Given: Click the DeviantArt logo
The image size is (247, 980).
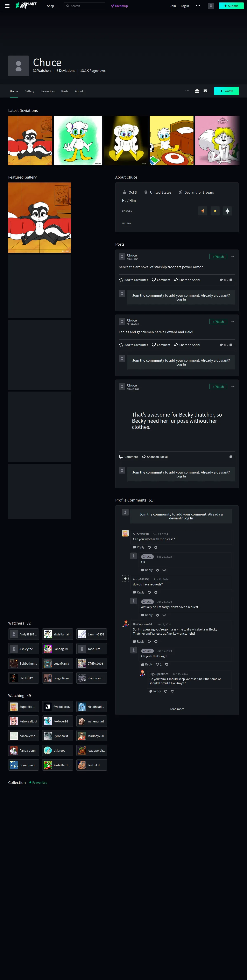Looking at the screenshot, I should 26,5.
